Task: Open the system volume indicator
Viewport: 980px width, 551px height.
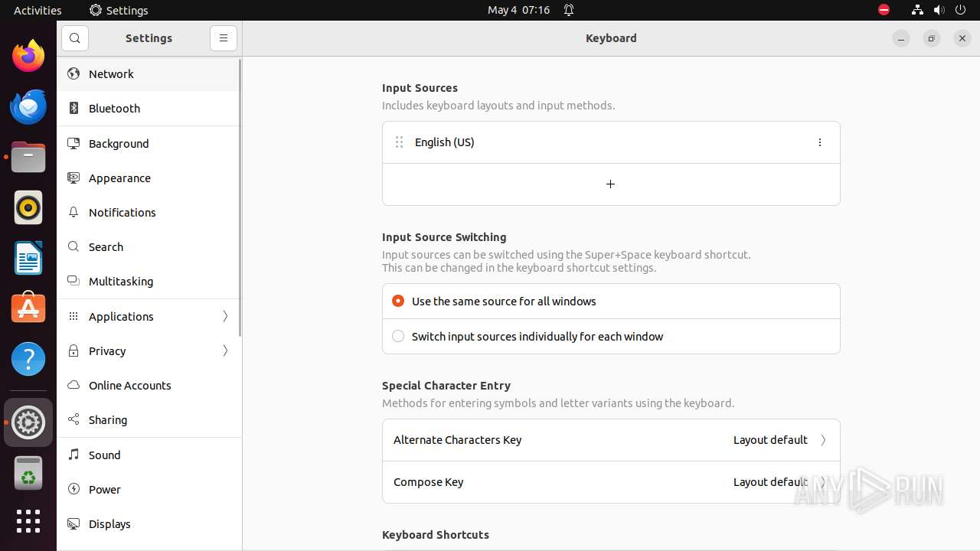Action: pyautogui.click(x=939, y=10)
